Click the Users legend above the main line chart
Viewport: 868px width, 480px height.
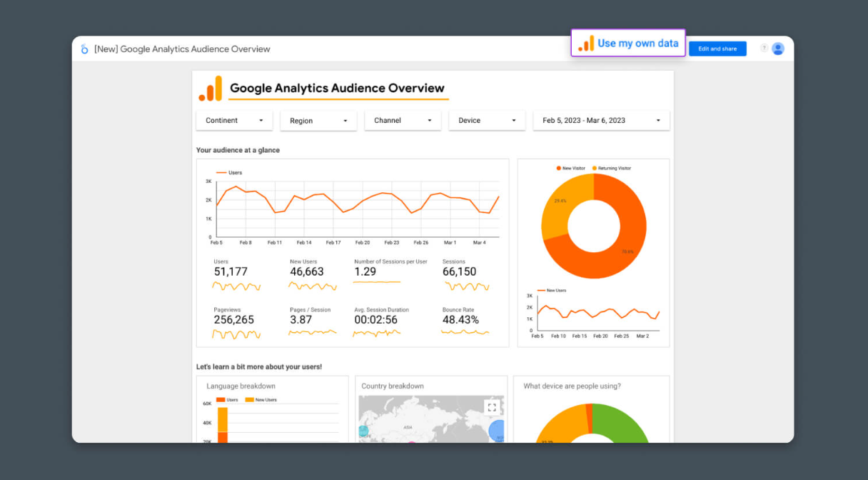coord(229,173)
